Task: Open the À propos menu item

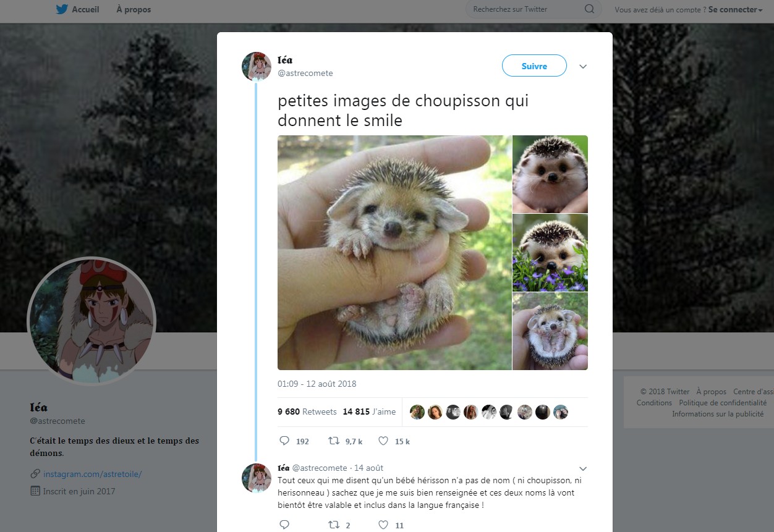Action: point(134,9)
